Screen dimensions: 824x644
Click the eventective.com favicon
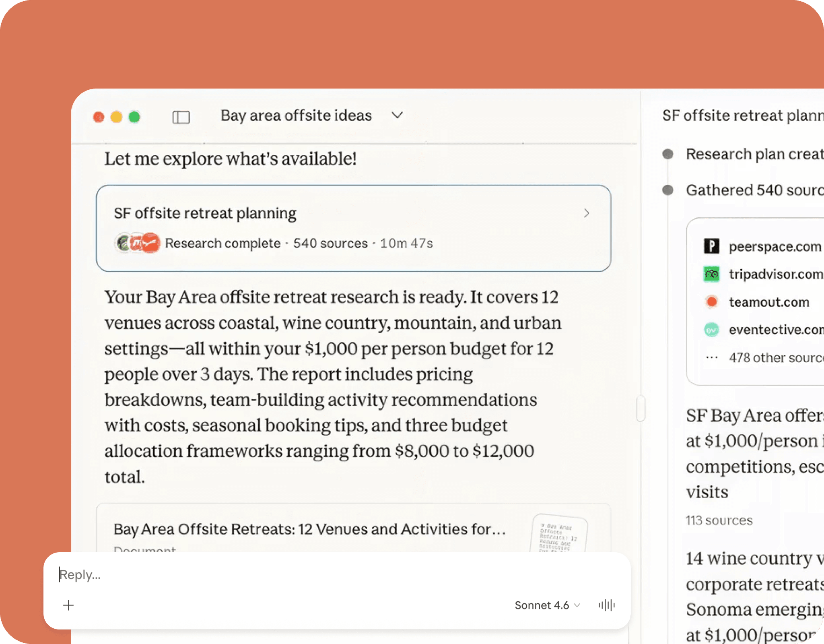coord(711,330)
